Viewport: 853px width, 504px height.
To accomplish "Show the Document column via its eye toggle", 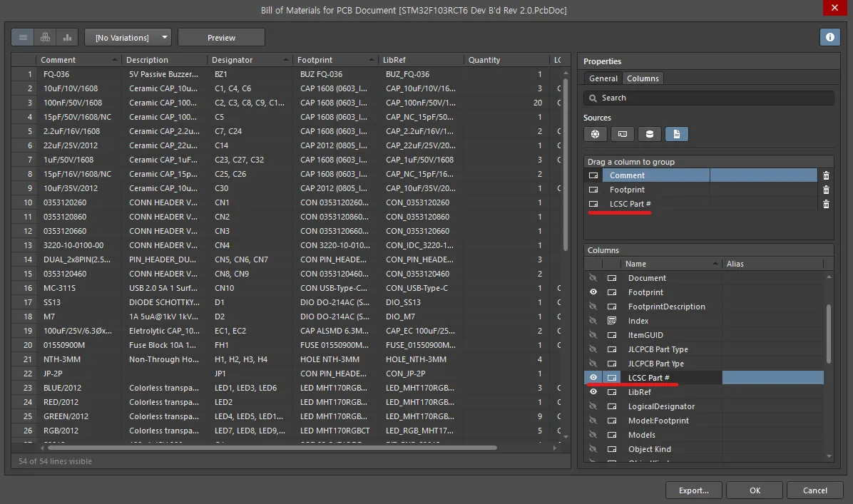I will tap(593, 277).
